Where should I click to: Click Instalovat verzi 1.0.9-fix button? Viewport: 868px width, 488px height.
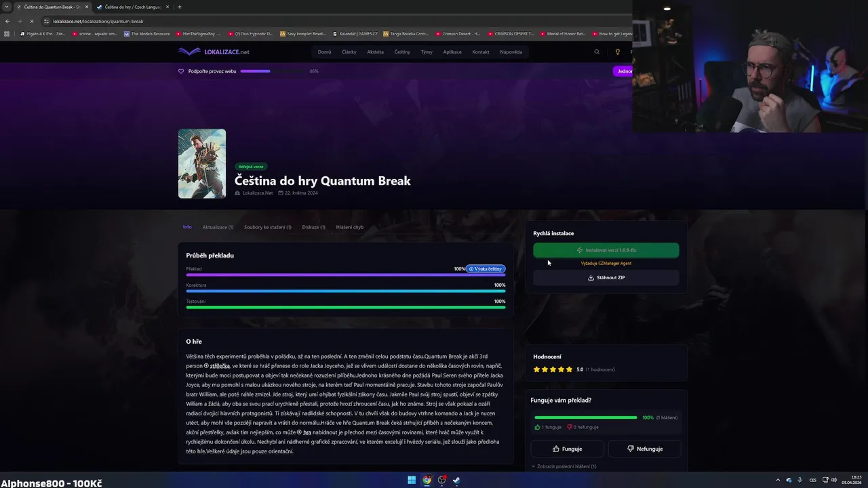[606, 250]
